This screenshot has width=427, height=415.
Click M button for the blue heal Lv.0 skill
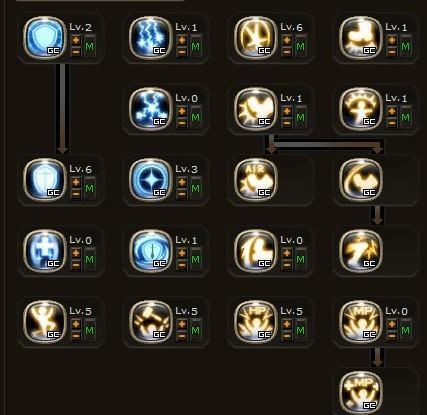pyautogui.click(x=89, y=259)
